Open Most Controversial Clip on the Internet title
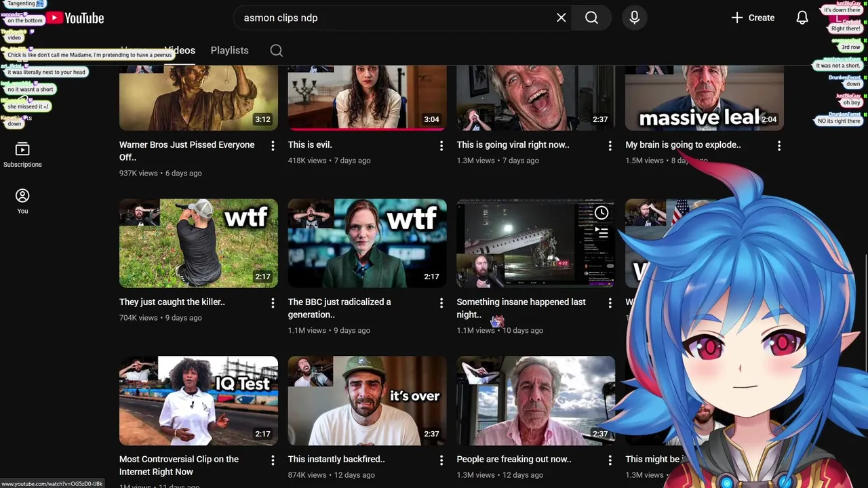This screenshot has height=488, width=868. point(179,465)
